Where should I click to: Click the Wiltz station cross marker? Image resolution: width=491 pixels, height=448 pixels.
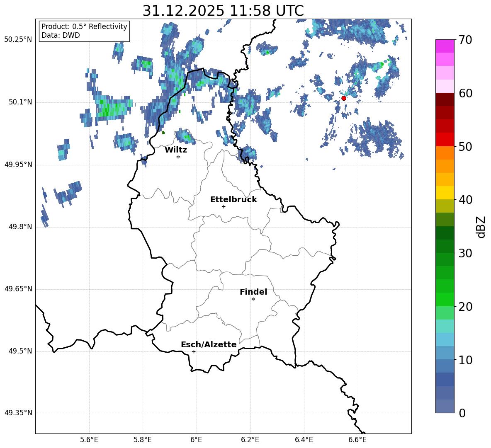point(178,157)
